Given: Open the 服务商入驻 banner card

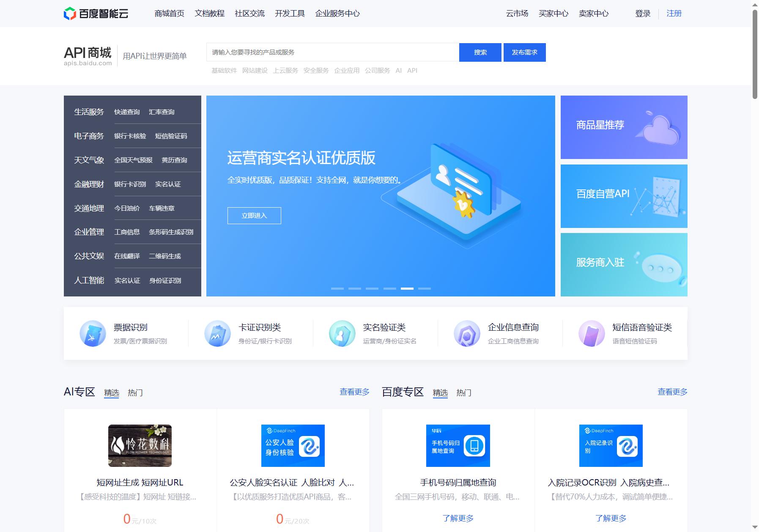Looking at the screenshot, I should pyautogui.click(x=624, y=265).
